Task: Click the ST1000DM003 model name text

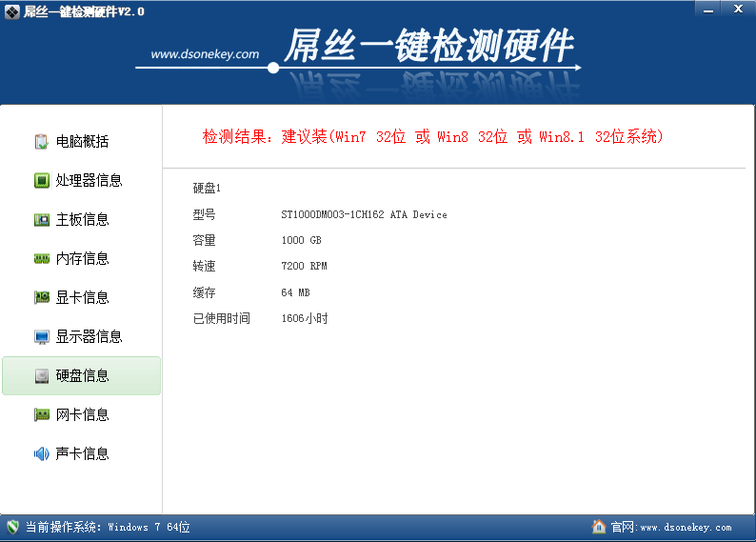Action: coord(364,215)
